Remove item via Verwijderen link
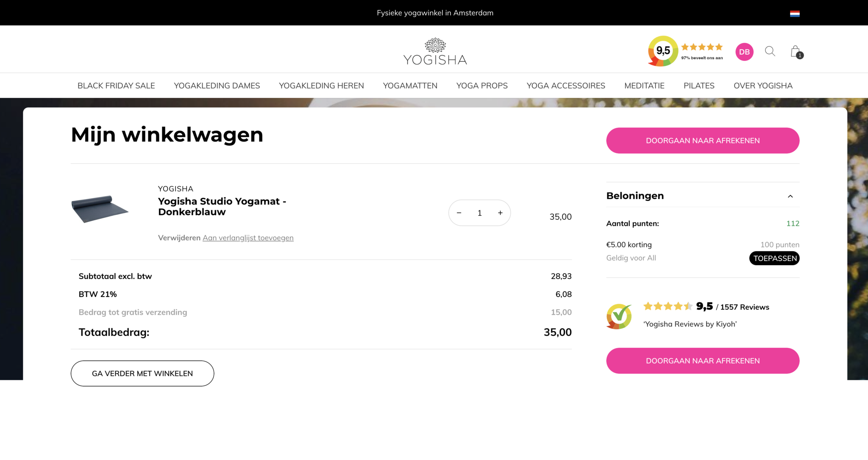 pyautogui.click(x=179, y=238)
